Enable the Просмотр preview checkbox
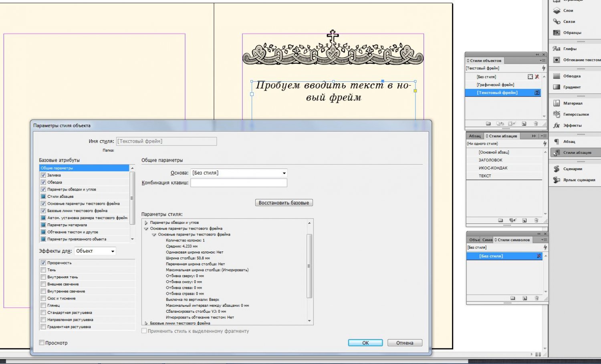This screenshot has width=601, height=364. tap(42, 343)
